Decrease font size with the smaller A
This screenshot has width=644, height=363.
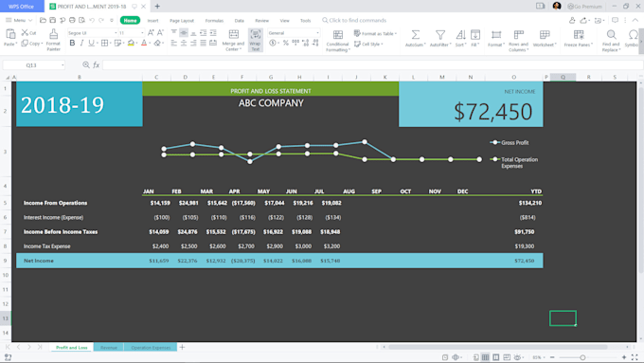(160, 32)
